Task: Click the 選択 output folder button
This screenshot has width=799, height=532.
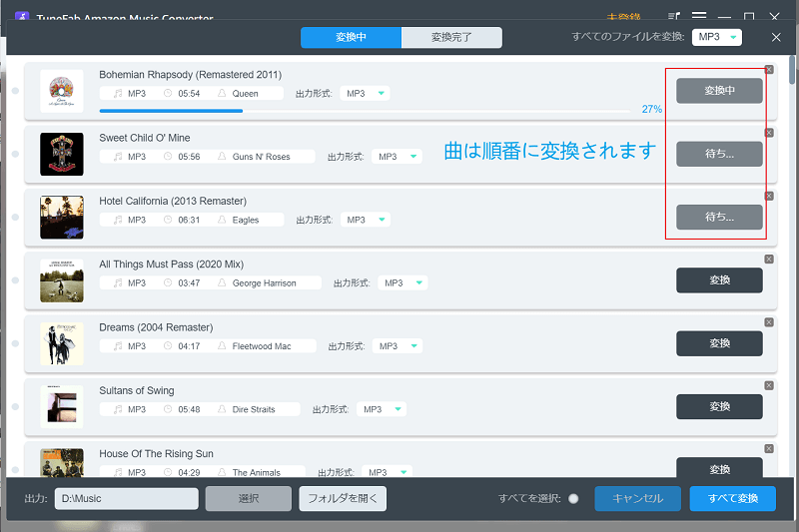Action: coord(249,498)
